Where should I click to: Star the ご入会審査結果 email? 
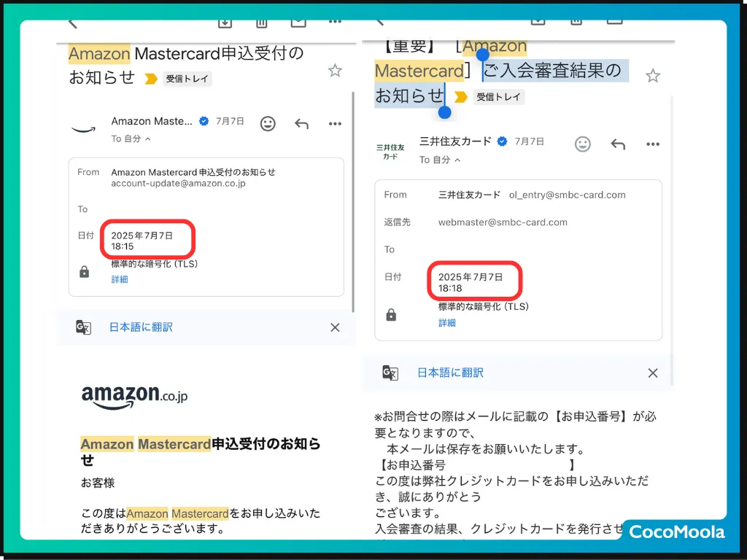click(653, 76)
